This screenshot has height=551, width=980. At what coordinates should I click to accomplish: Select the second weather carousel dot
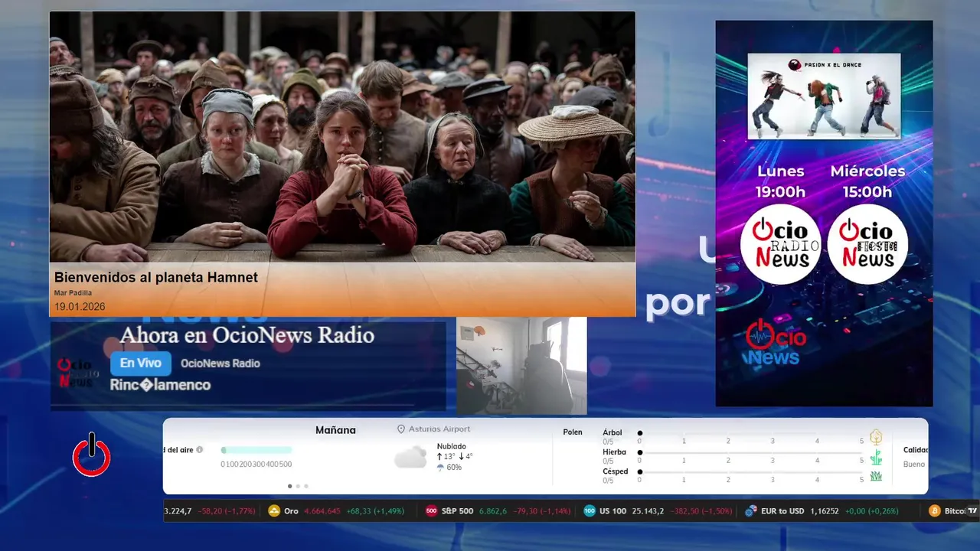click(x=298, y=486)
